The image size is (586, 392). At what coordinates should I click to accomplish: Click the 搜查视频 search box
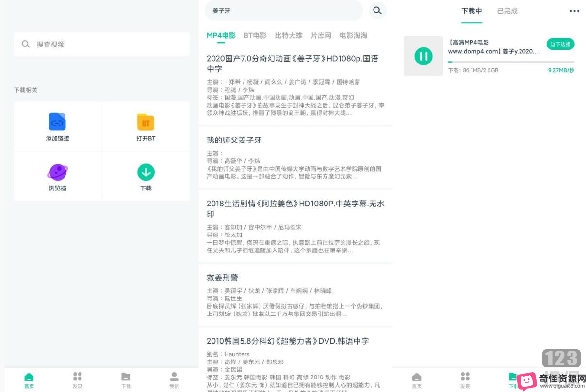pyautogui.click(x=102, y=44)
